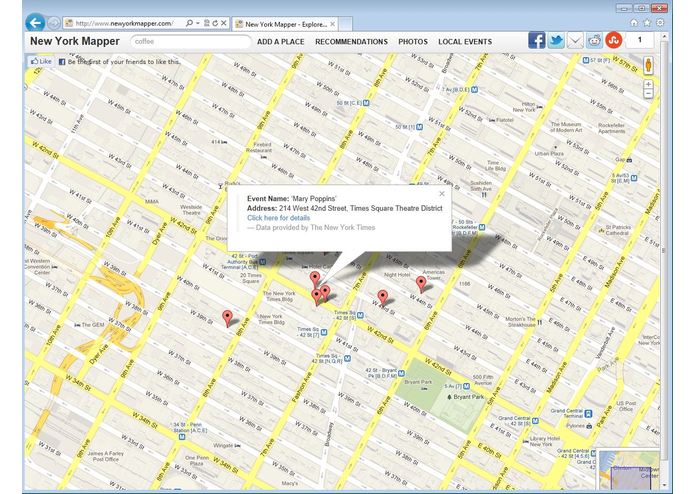This screenshot has height=494, width=695.
Task: Select the red marker near Americas Tower
Action: pos(421,284)
